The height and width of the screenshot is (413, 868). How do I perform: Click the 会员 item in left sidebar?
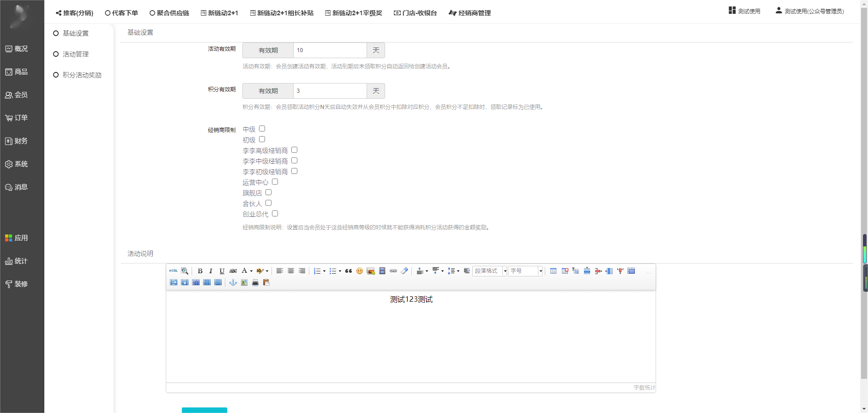21,95
